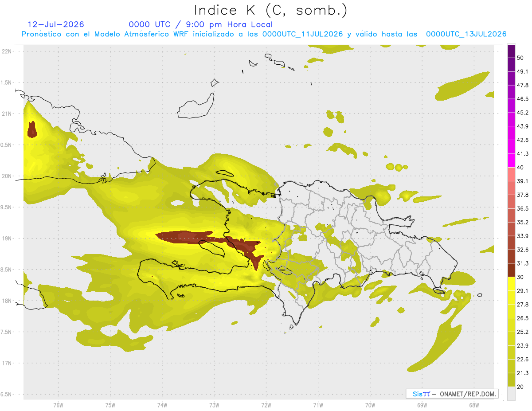Pick the gray swatch below 20
This screenshot has width=532, height=411.
tap(512, 394)
